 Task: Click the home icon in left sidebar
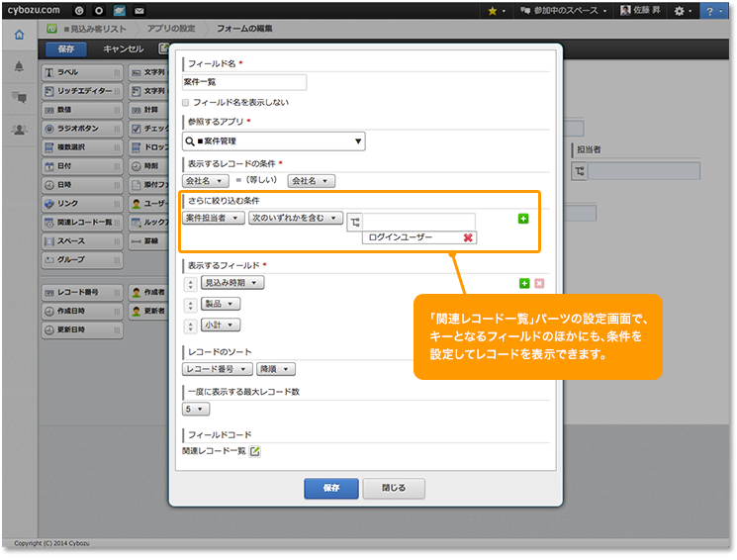pyautogui.click(x=19, y=35)
